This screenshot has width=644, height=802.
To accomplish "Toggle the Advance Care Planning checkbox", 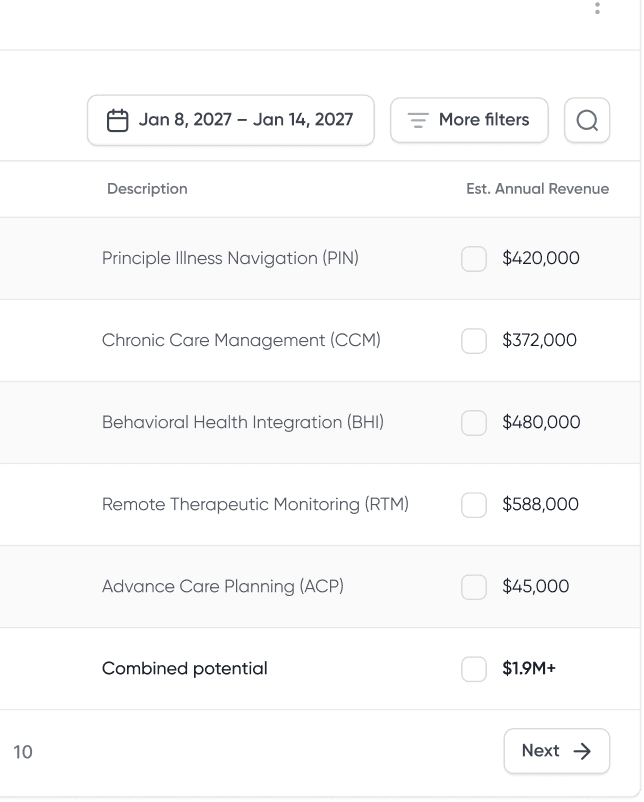I will 474,587.
